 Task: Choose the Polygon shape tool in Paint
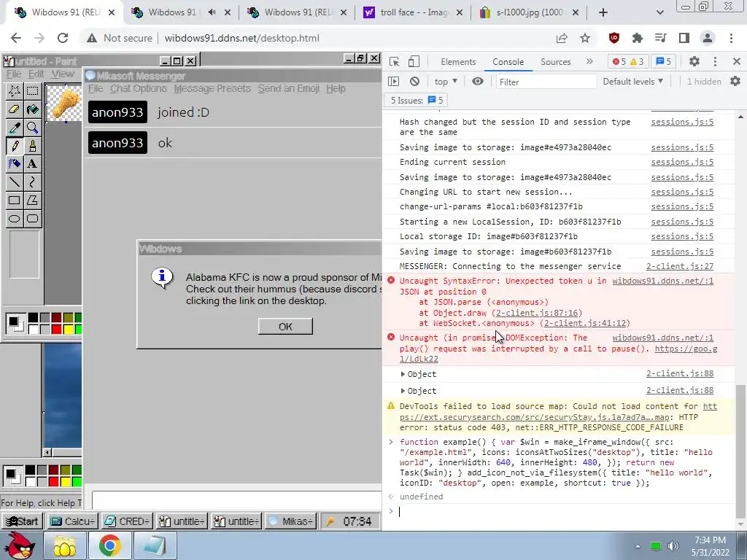click(32, 200)
